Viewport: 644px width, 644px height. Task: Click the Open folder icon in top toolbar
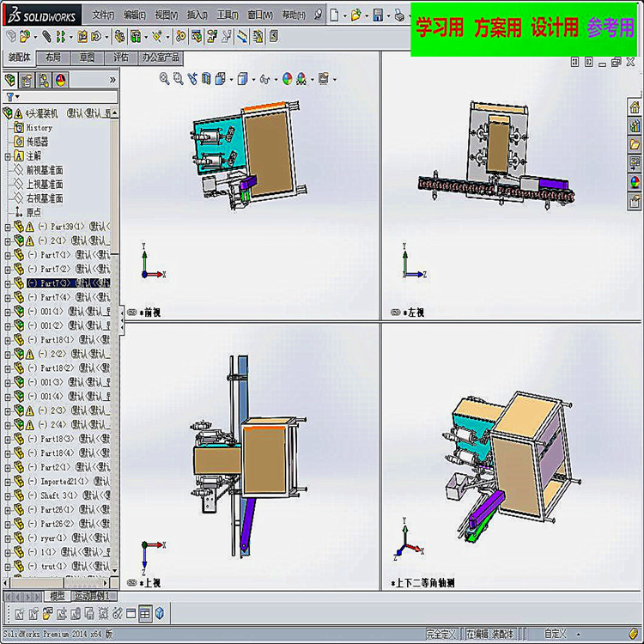[x=355, y=15]
